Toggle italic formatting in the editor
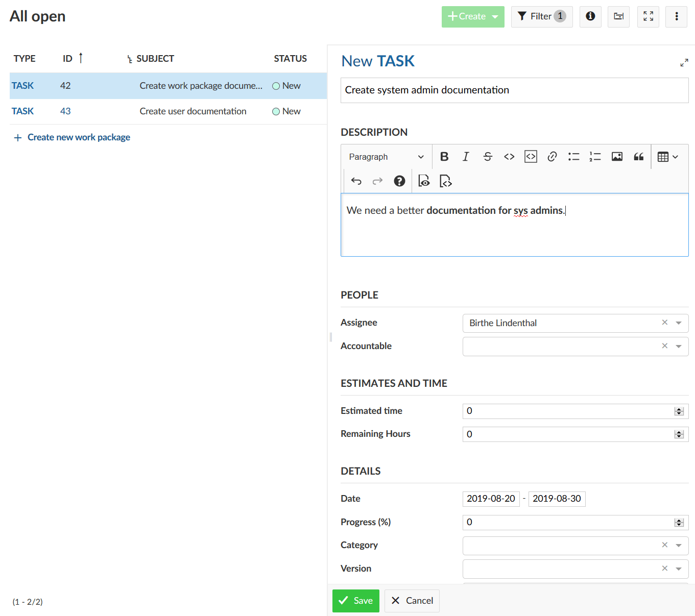Screen dimensions: 695x616 tap(466, 157)
